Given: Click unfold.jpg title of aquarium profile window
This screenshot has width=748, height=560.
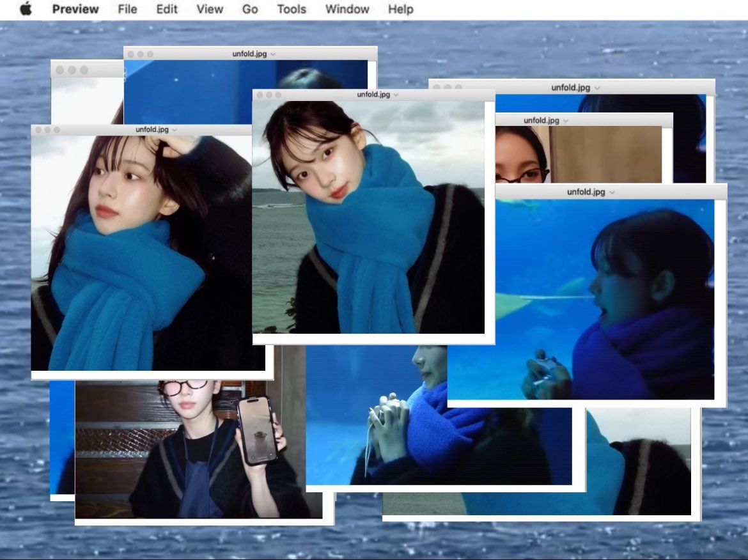Looking at the screenshot, I should [x=586, y=192].
